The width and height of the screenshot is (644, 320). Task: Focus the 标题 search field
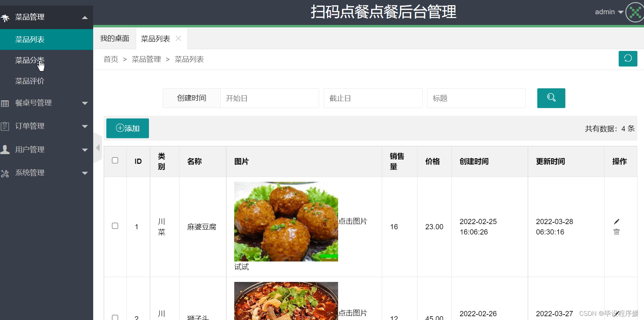[476, 98]
